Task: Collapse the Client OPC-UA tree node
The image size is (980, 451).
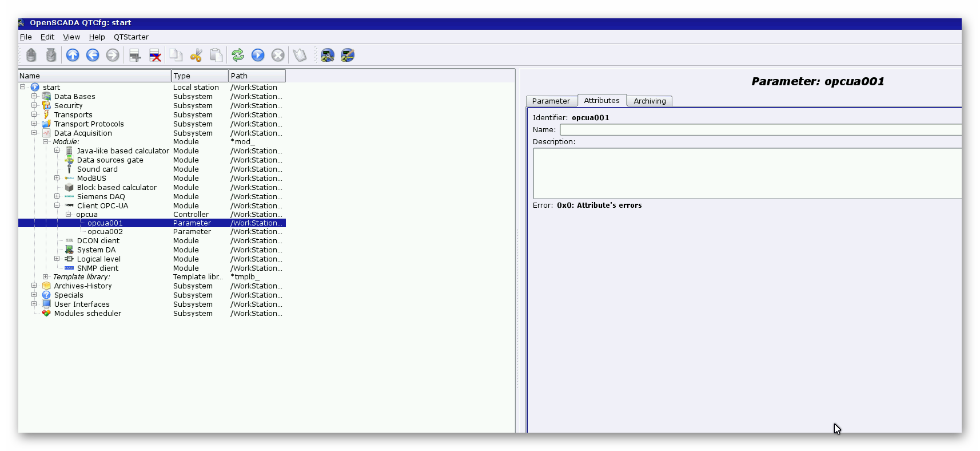Action: click(57, 205)
